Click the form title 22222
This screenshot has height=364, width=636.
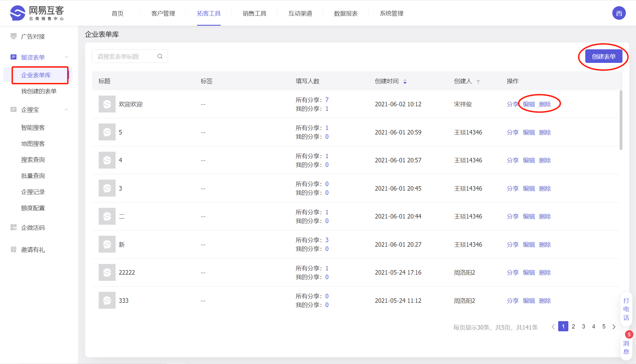pos(127,272)
